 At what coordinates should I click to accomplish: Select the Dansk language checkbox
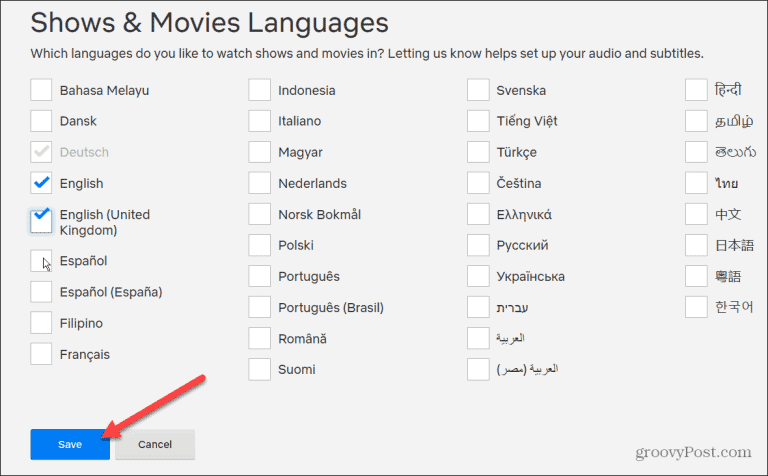tap(41, 121)
